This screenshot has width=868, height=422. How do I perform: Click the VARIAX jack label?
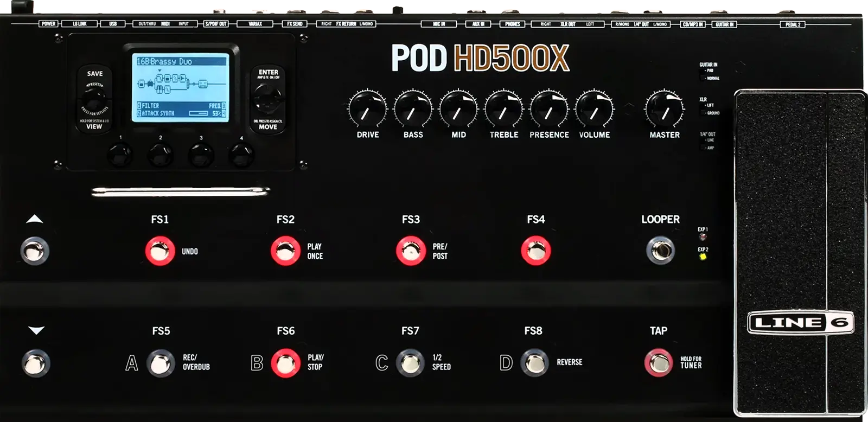click(255, 24)
